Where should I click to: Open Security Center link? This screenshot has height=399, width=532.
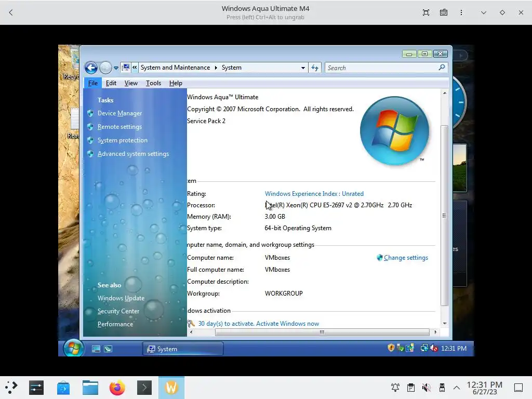[x=118, y=311]
